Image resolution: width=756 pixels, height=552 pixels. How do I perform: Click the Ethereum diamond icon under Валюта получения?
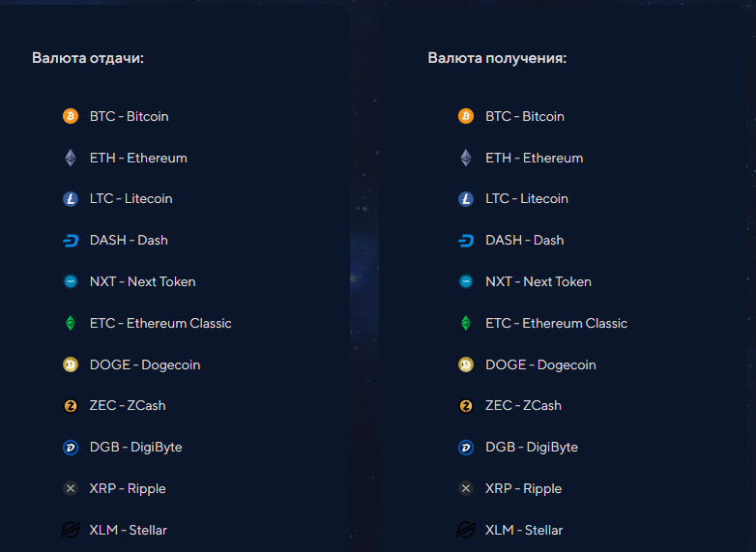coord(466,158)
